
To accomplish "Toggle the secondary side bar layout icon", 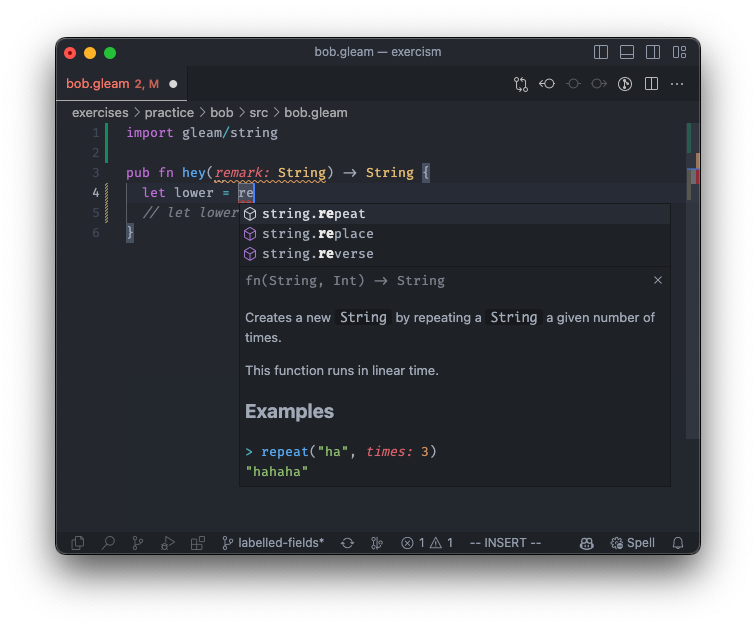I will point(653,52).
